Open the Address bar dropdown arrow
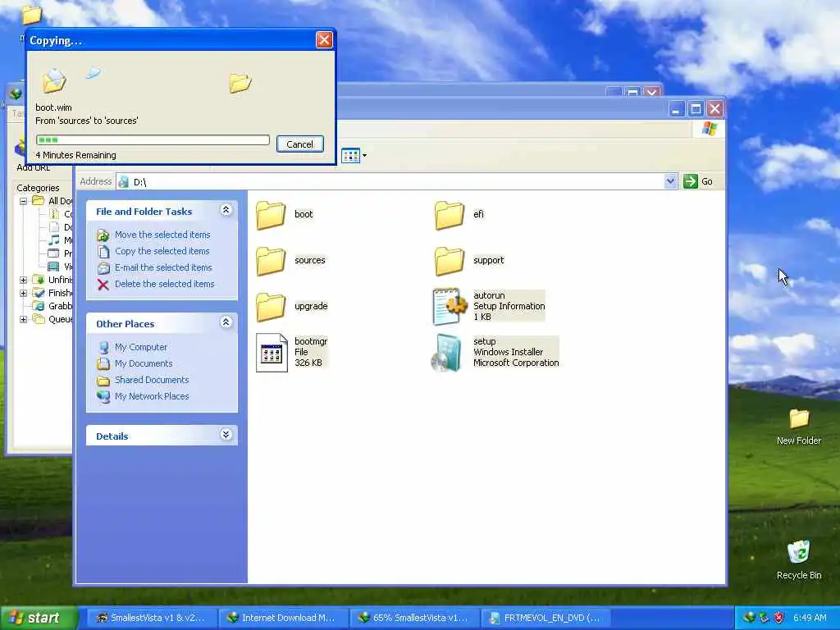 point(670,181)
